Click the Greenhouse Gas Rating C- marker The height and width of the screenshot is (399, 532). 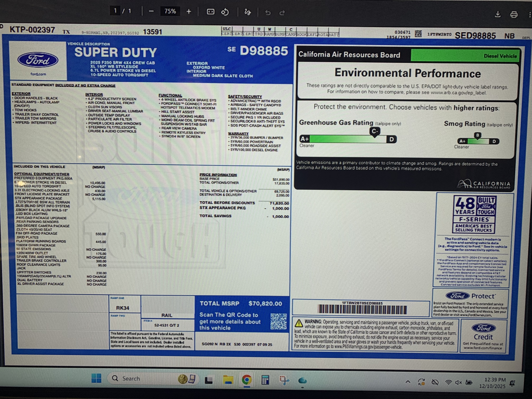click(x=374, y=132)
